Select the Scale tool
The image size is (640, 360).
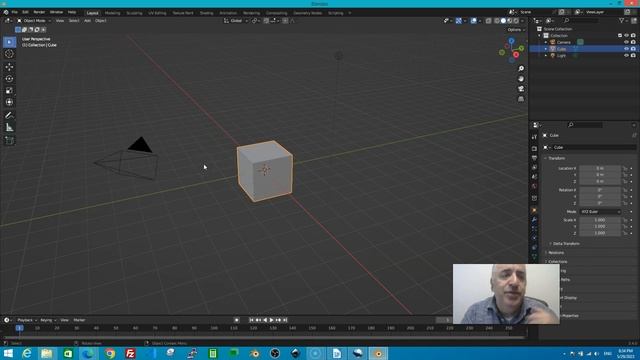9,91
